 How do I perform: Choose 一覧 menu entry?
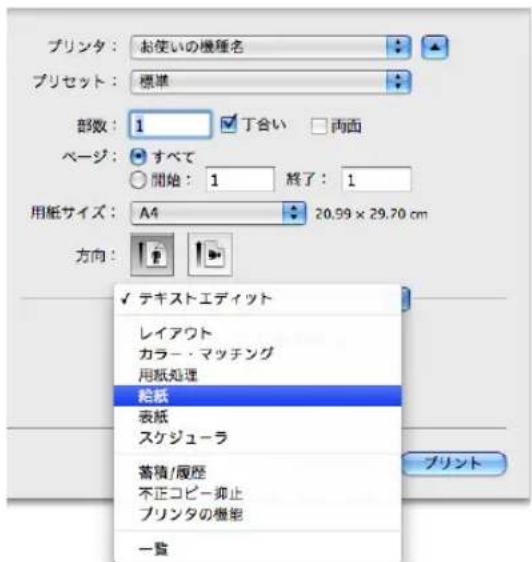click(x=257, y=549)
